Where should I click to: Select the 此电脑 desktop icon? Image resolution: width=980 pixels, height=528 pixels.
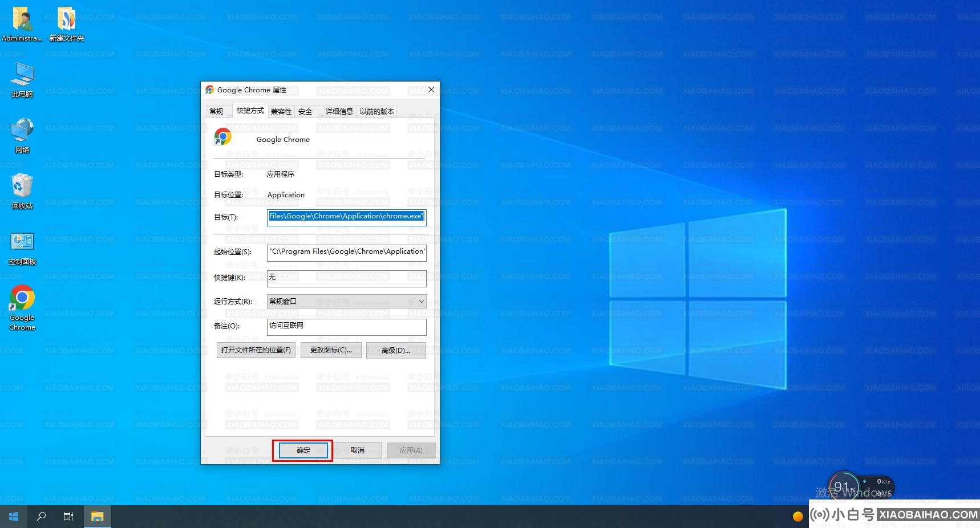(x=22, y=80)
